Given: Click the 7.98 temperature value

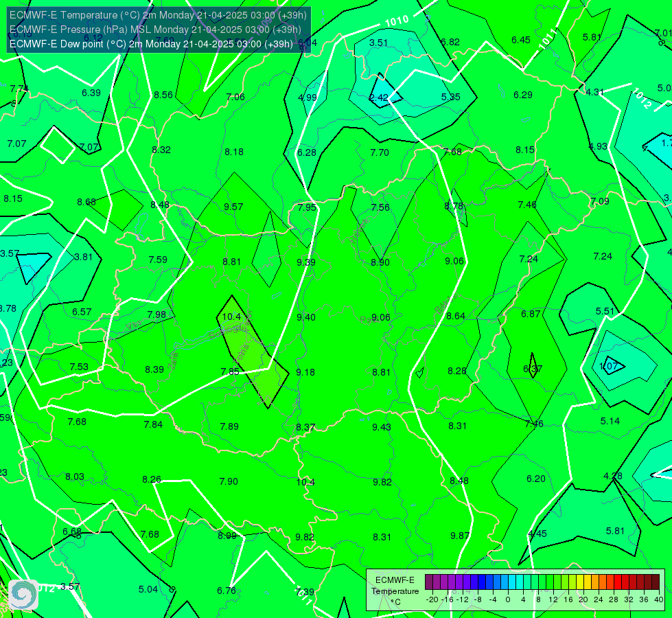Looking at the screenshot, I should (157, 314).
